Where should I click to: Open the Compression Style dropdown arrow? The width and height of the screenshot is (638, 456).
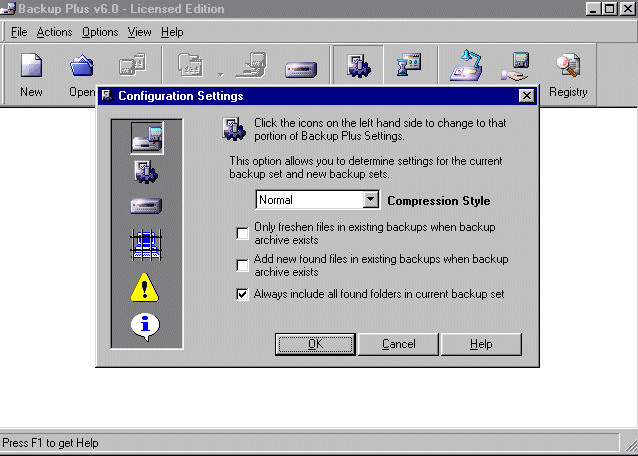pyautogui.click(x=370, y=199)
